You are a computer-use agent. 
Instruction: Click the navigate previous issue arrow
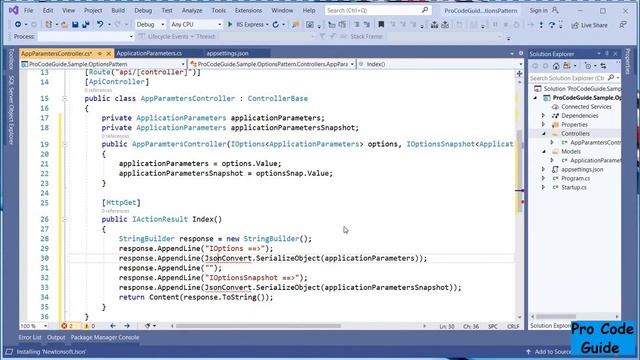click(113, 326)
